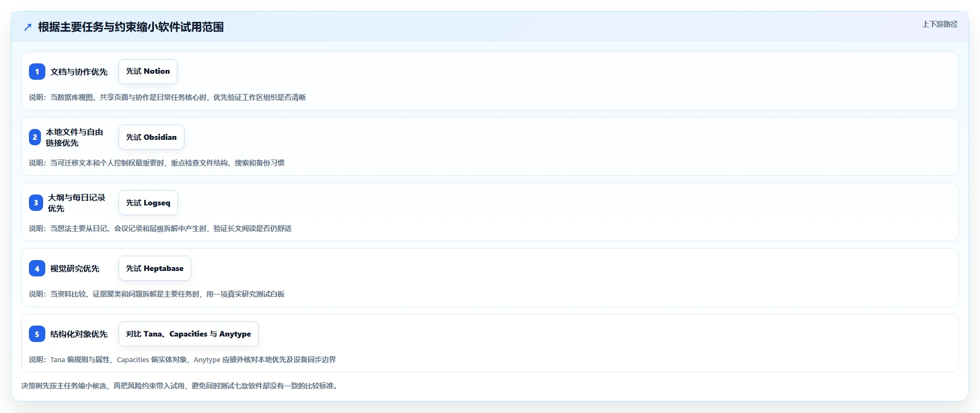This screenshot has height=413, width=980.
Task: Select the 本地文件与自由链接优先 label
Action: [x=74, y=137]
